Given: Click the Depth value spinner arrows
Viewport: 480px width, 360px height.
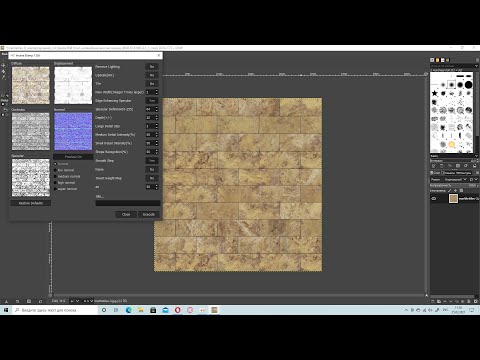Looking at the screenshot, I should [x=156, y=118].
